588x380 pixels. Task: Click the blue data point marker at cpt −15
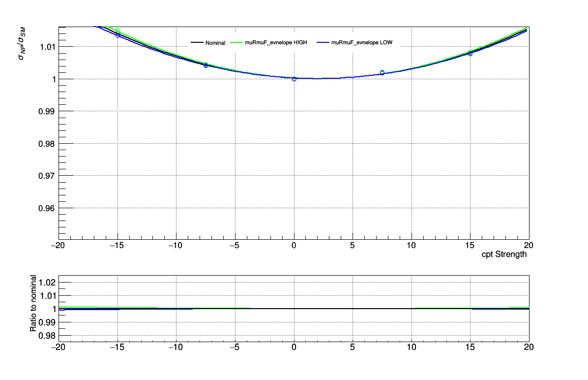pos(118,35)
